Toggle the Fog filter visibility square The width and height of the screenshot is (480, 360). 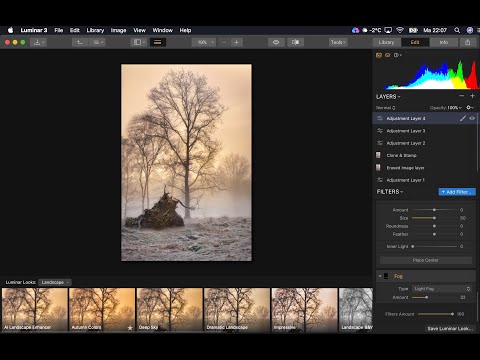tap(386, 276)
